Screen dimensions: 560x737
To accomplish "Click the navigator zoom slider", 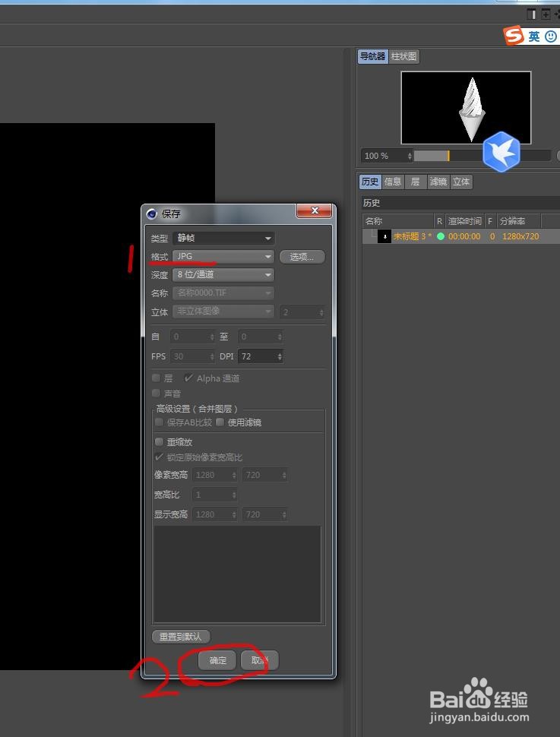I will [x=482, y=156].
